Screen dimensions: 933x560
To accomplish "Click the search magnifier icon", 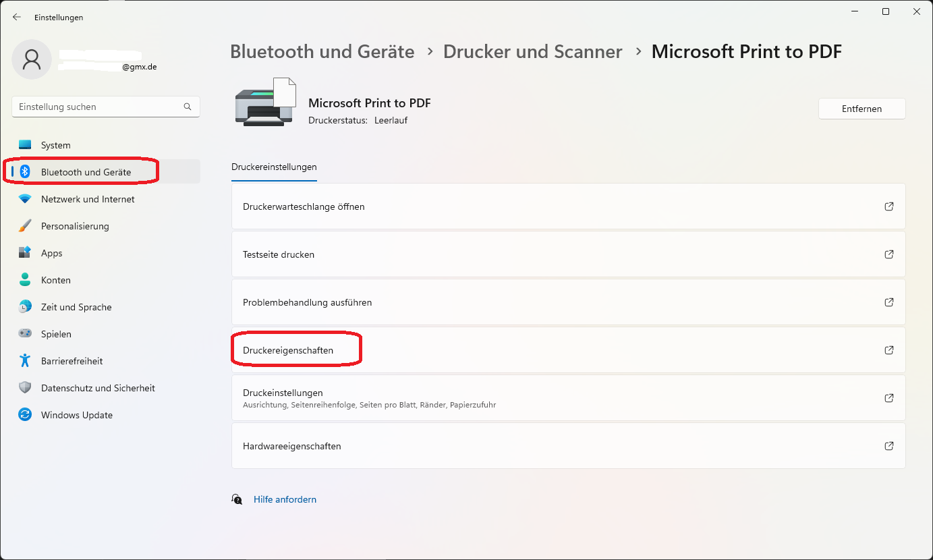I will click(188, 107).
